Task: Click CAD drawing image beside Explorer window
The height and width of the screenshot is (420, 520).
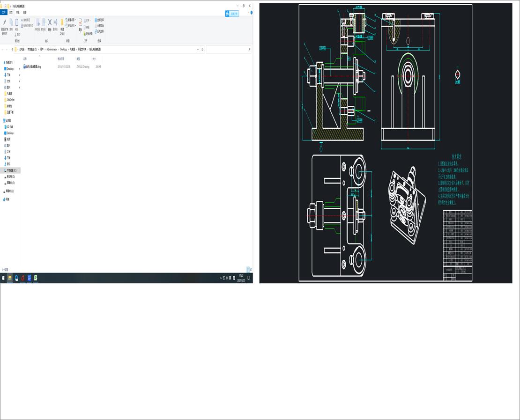Action: point(386,143)
